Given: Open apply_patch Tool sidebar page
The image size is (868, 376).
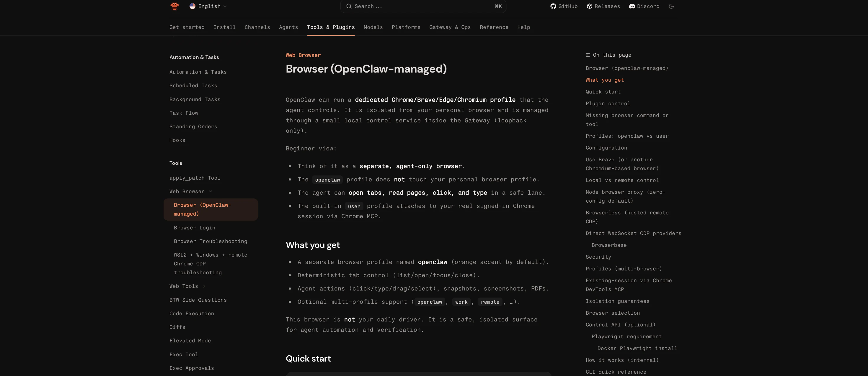Looking at the screenshot, I should [x=195, y=178].
